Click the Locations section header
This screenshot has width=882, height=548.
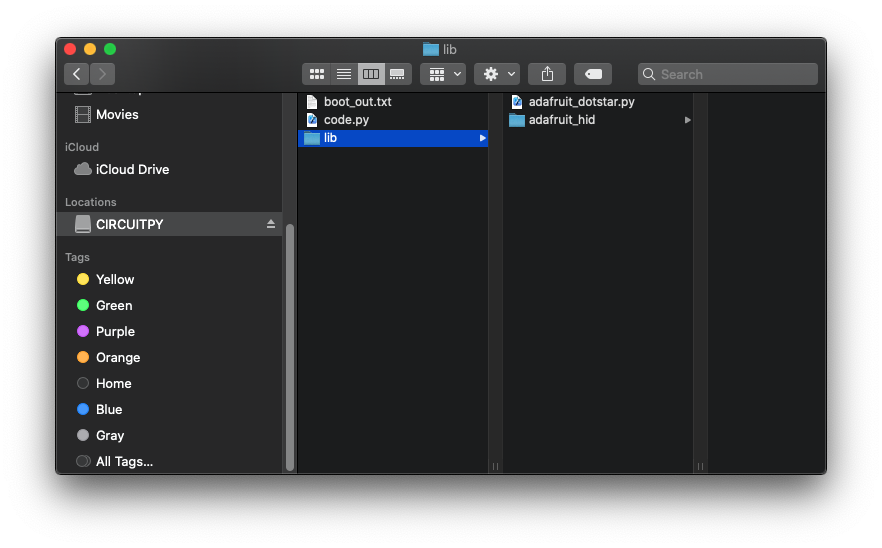pyautogui.click(x=91, y=201)
